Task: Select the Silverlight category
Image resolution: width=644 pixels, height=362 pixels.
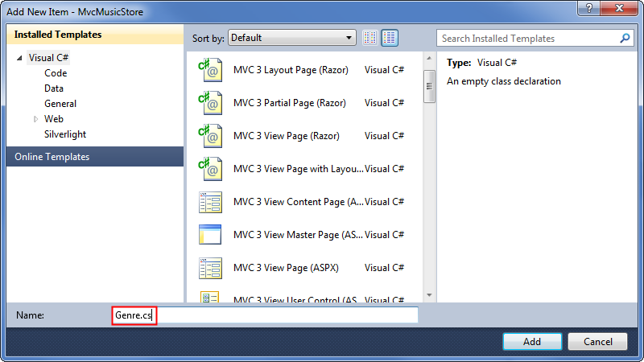Action: click(x=65, y=134)
